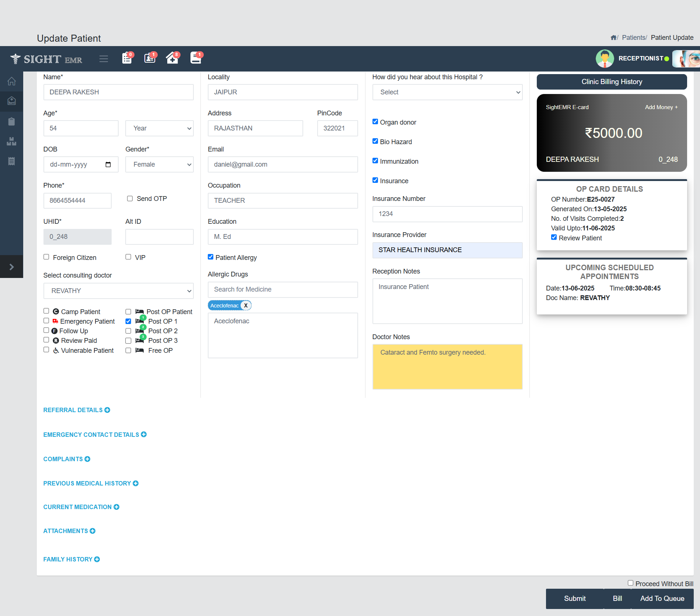Open the home-plus icon with 8 badge
This screenshot has height=616, width=700.
point(172,58)
